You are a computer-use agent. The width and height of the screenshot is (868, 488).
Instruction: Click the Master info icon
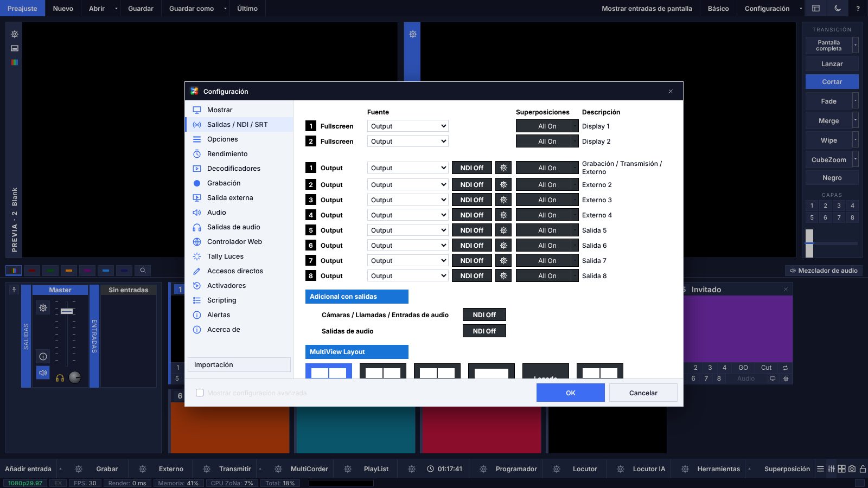coord(43,356)
